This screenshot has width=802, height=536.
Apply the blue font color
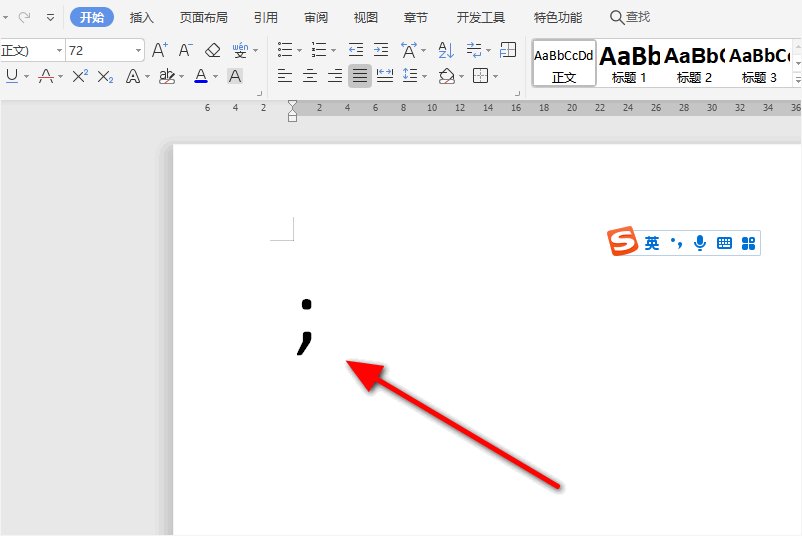(x=201, y=76)
